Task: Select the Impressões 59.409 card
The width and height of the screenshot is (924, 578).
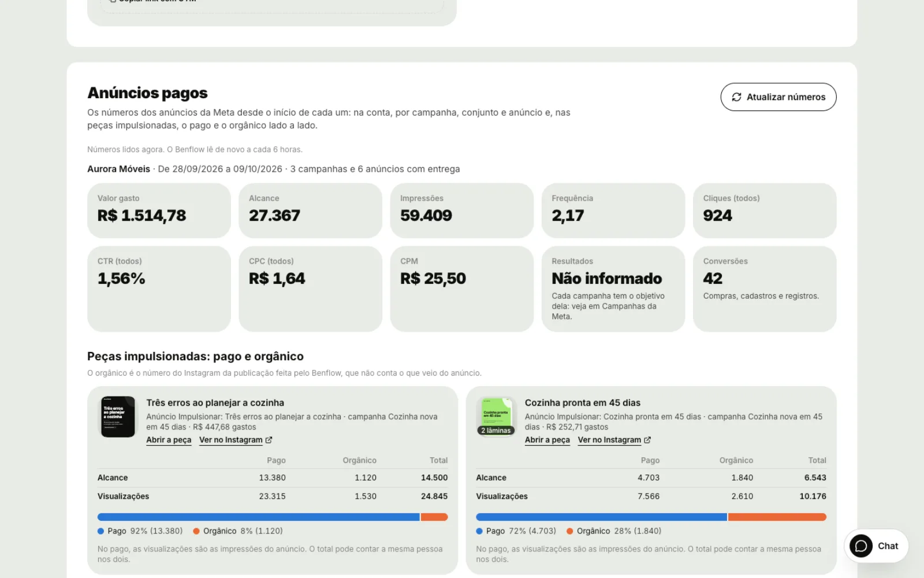Action: 461,210
